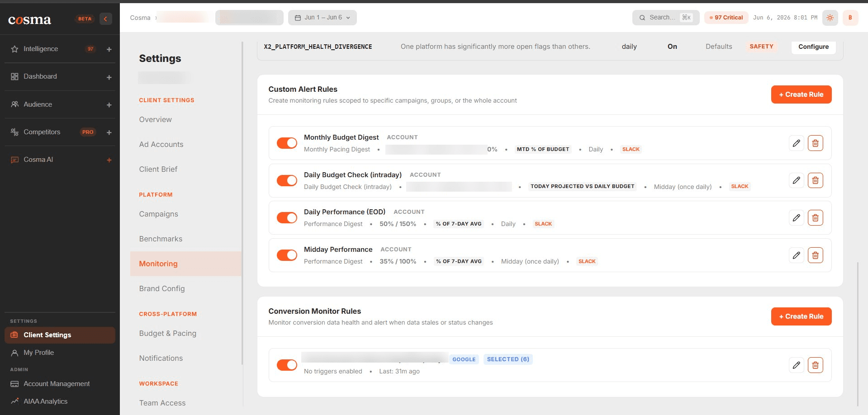Edit the Daily Performance (EOD) rule
This screenshot has width=868, height=415.
click(x=797, y=218)
